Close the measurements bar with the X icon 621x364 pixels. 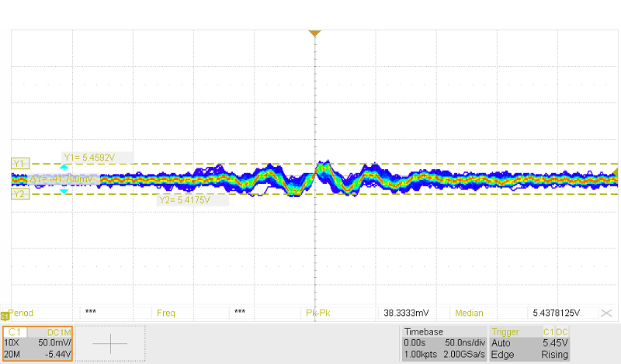point(608,313)
